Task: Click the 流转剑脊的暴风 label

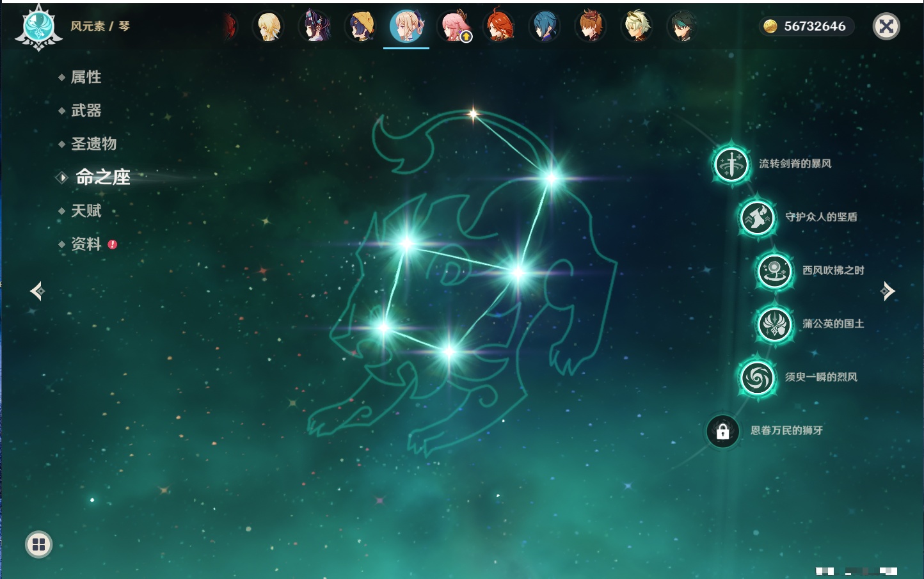Action: [x=795, y=164]
